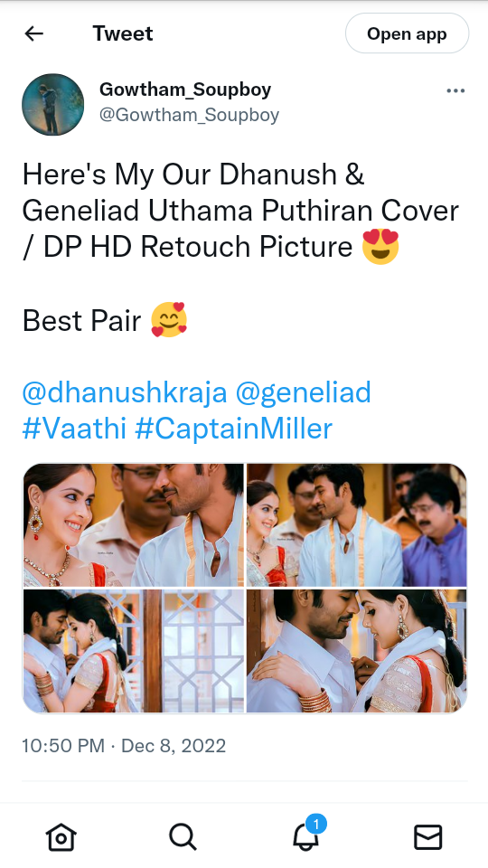
Task: Open Notifications bell with badge
Action: [x=307, y=834]
